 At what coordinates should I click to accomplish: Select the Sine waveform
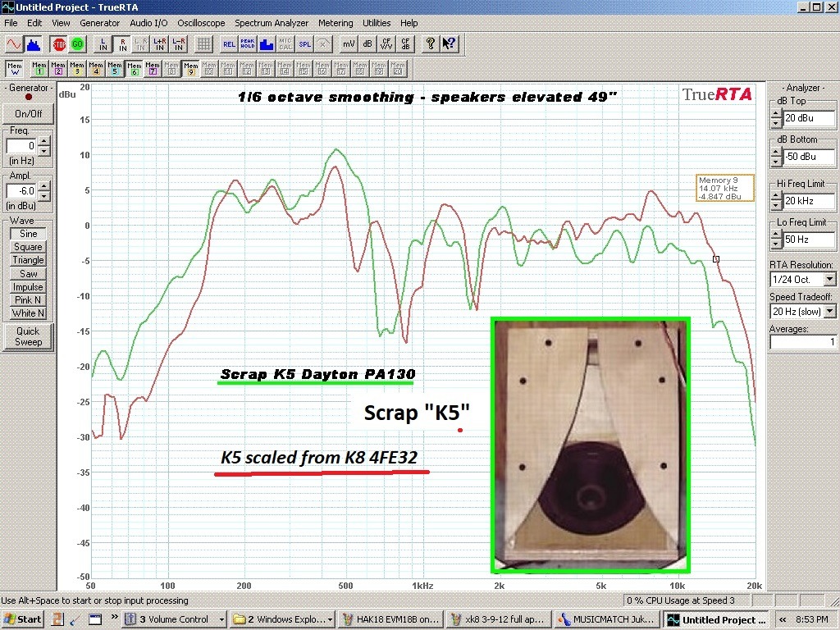[x=29, y=234]
